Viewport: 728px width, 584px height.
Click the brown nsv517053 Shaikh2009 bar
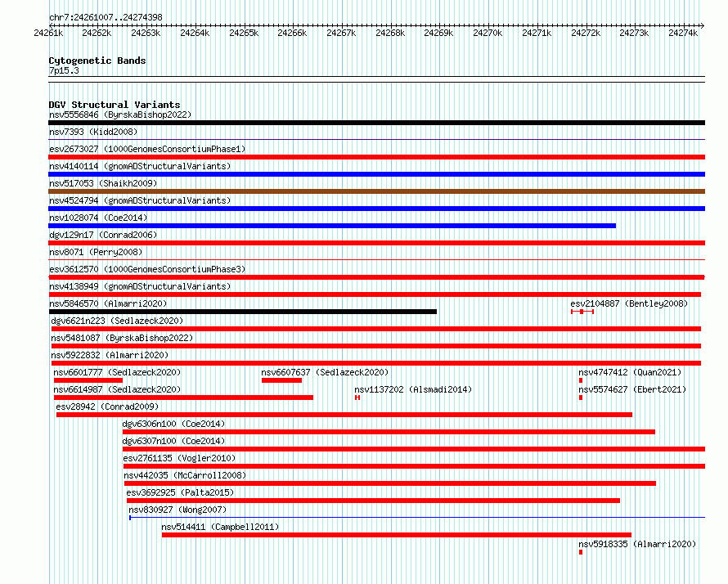coord(376,191)
